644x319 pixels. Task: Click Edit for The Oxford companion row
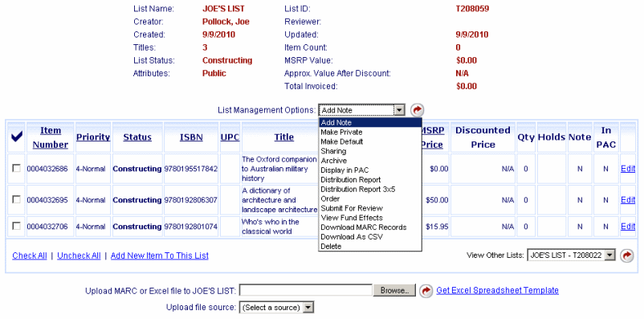click(628, 169)
